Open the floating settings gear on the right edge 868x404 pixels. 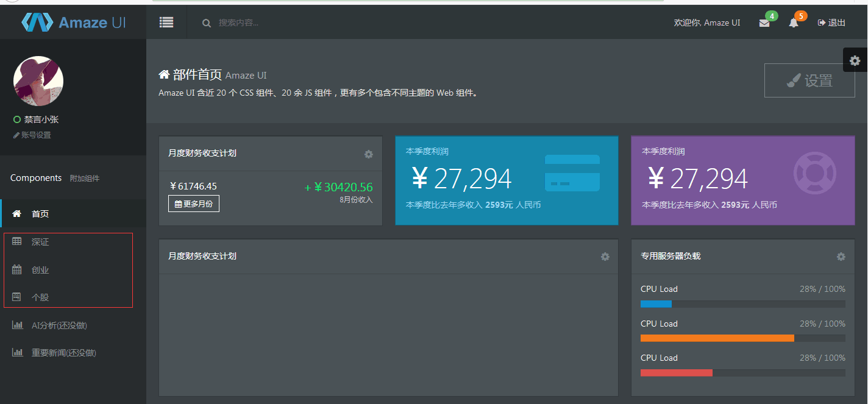855,60
